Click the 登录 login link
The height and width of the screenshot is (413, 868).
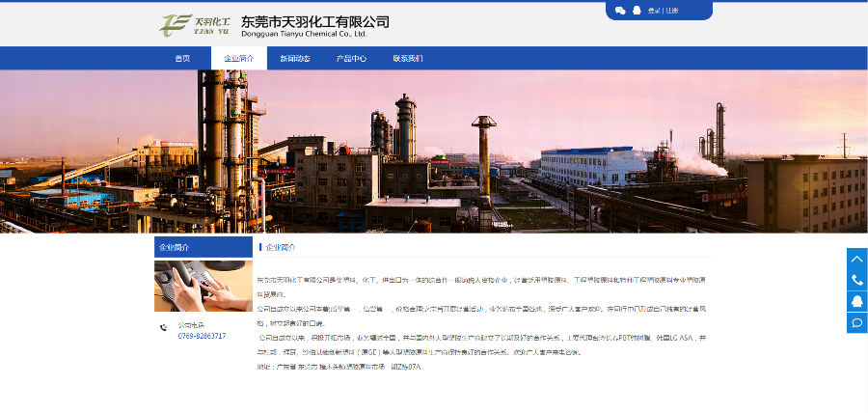point(654,11)
